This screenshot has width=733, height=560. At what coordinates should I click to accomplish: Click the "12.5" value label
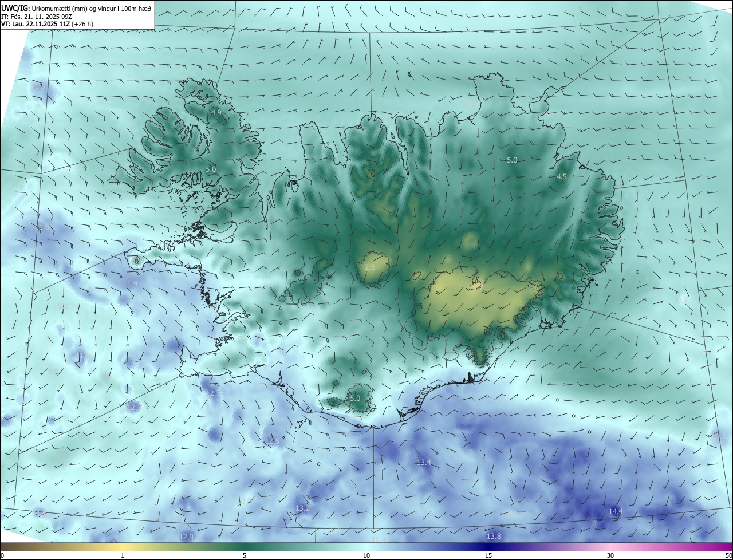pos(273,441)
